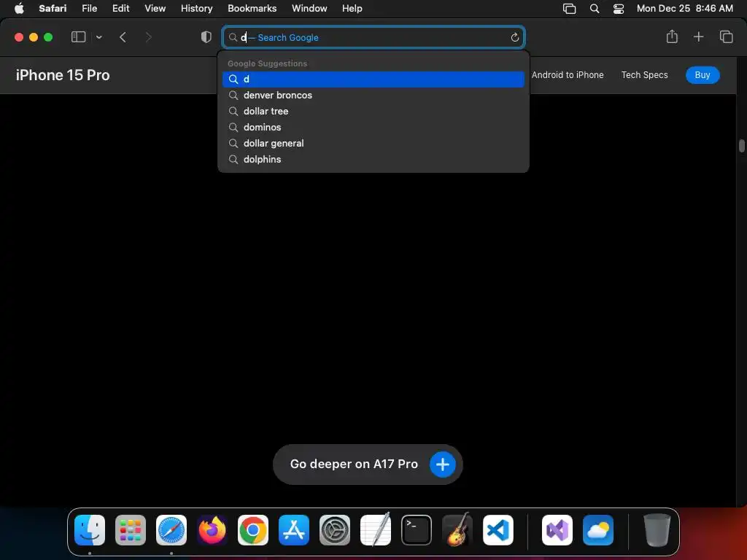The height and width of the screenshot is (560, 747).
Task: Open Spotlight search in menu bar
Action: point(594,9)
